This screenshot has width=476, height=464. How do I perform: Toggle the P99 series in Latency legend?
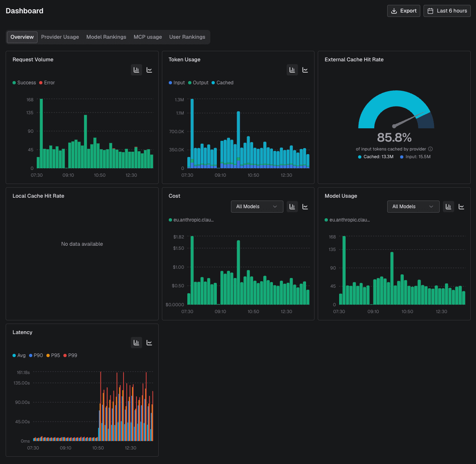(x=70, y=355)
